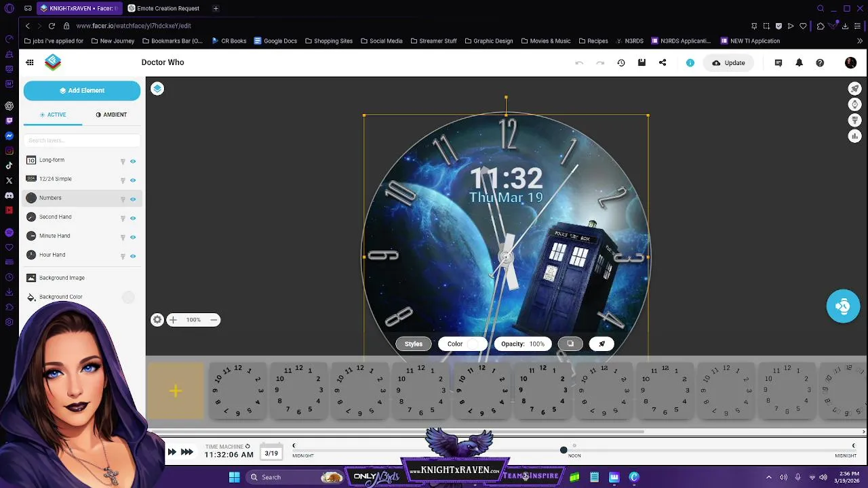Viewport: 868px width, 488px height.
Task: Click the duplicate icon in element toolbar
Action: coord(570,344)
